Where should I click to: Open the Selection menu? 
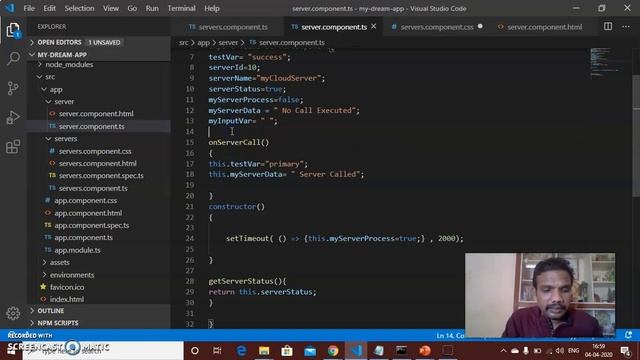79,8
